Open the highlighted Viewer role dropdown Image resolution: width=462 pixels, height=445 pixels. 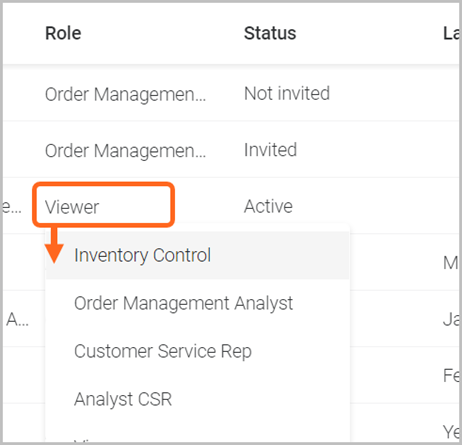[x=103, y=205]
